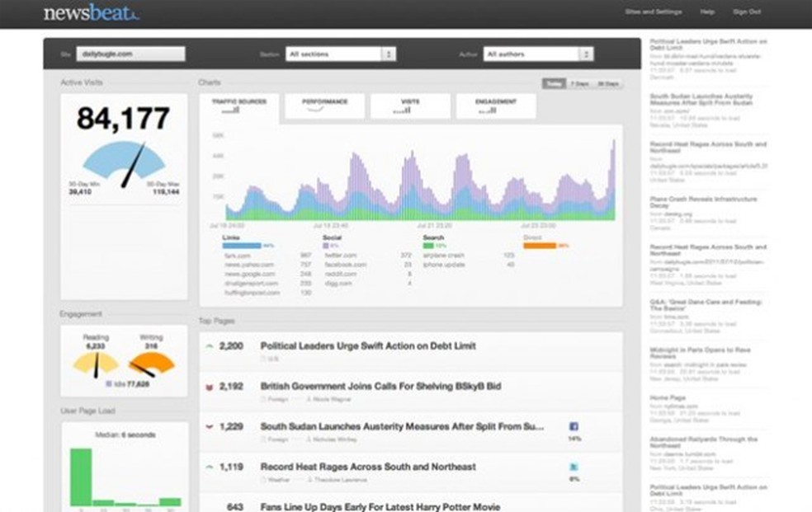
Task: Open the Performance chart tab
Action: click(x=324, y=106)
